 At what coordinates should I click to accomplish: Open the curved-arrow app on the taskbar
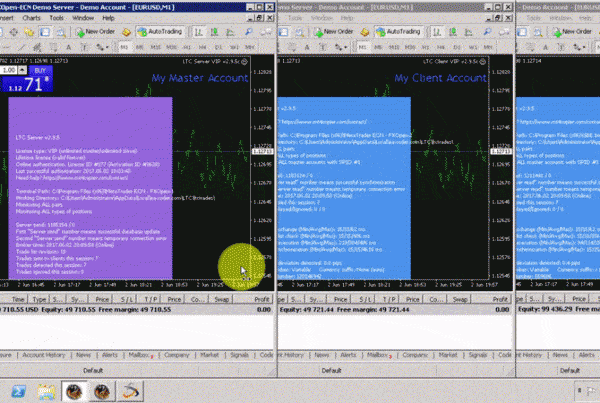point(130,391)
